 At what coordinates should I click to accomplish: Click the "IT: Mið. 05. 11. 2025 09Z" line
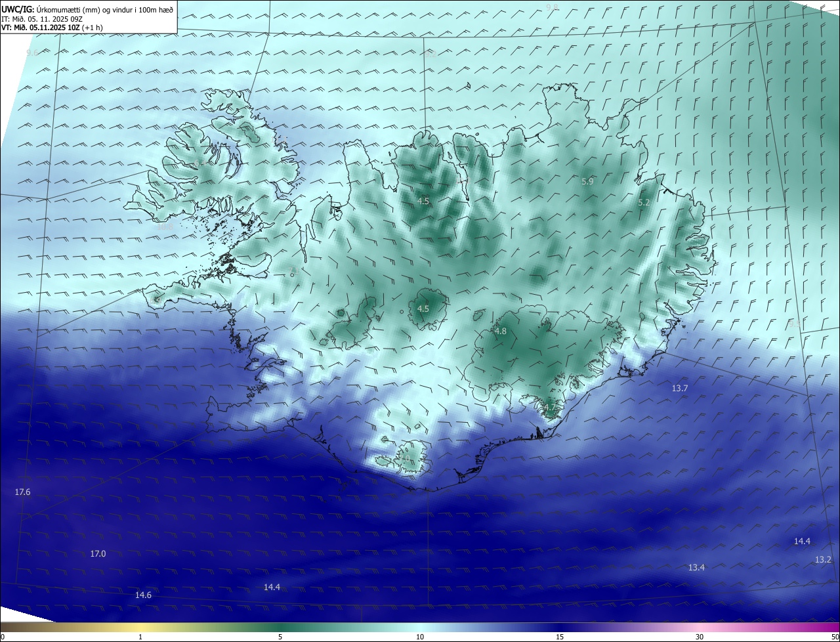coord(42,18)
